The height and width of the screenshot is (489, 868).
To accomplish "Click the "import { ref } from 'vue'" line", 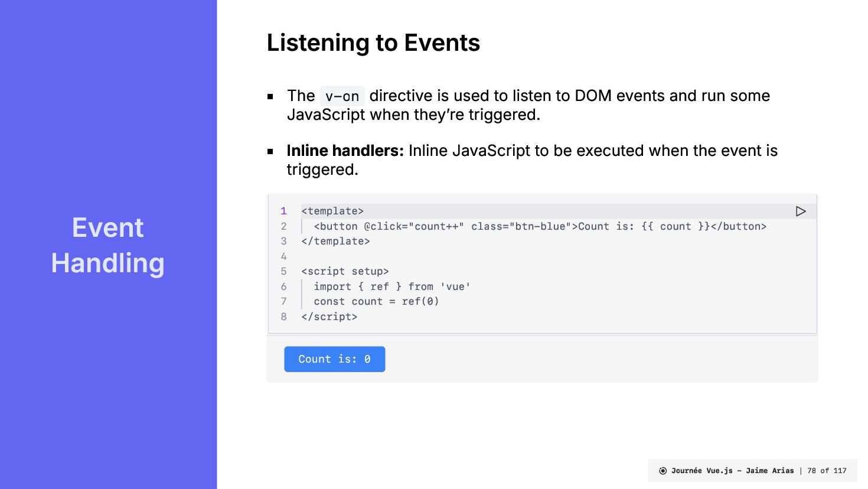I will point(392,286).
